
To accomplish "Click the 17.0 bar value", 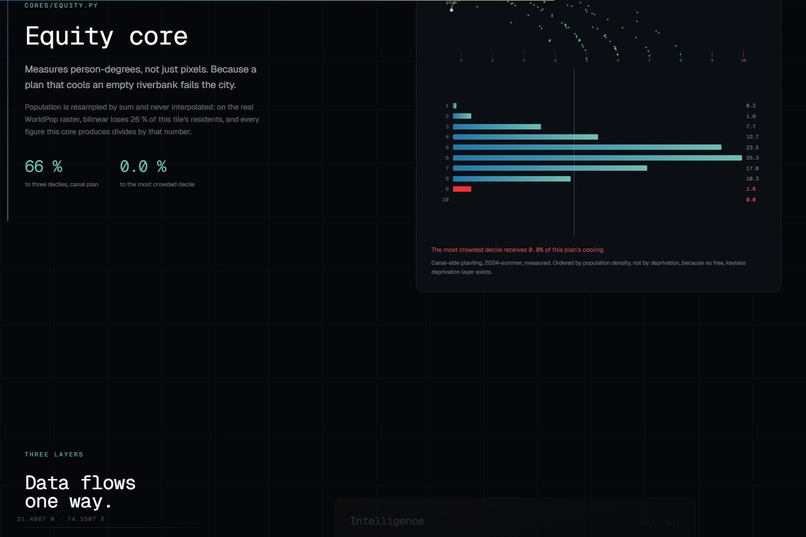I will [753, 168].
